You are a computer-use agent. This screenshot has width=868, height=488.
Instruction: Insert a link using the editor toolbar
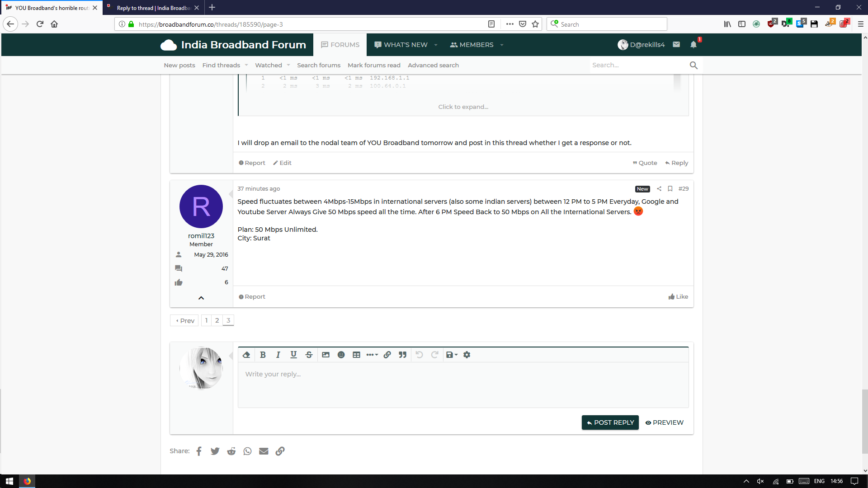pyautogui.click(x=387, y=355)
